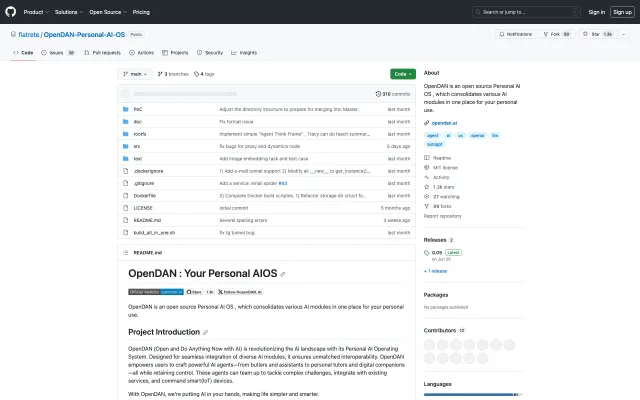Open the Dockerfile file
Viewport: 640px width, 400px height.
click(x=143, y=195)
